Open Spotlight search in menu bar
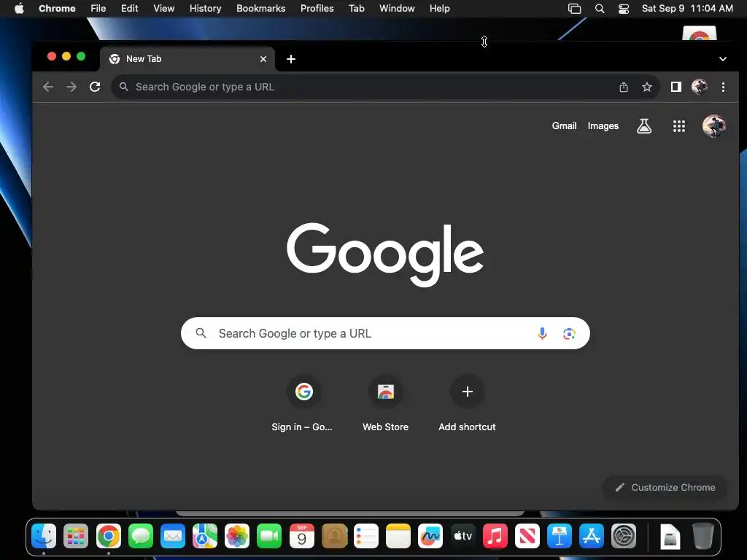Screen dimensions: 747x560 pos(600,9)
